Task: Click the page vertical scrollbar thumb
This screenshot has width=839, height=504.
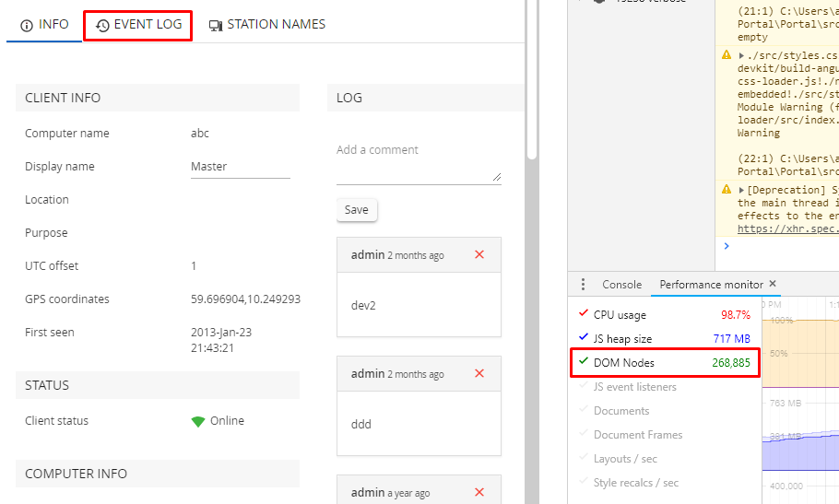Action: coord(531,80)
